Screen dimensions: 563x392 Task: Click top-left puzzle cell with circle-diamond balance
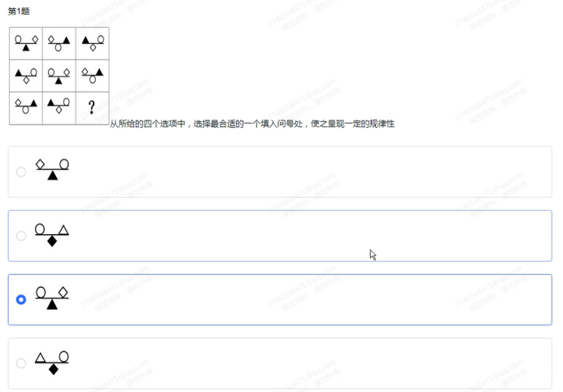(x=26, y=42)
